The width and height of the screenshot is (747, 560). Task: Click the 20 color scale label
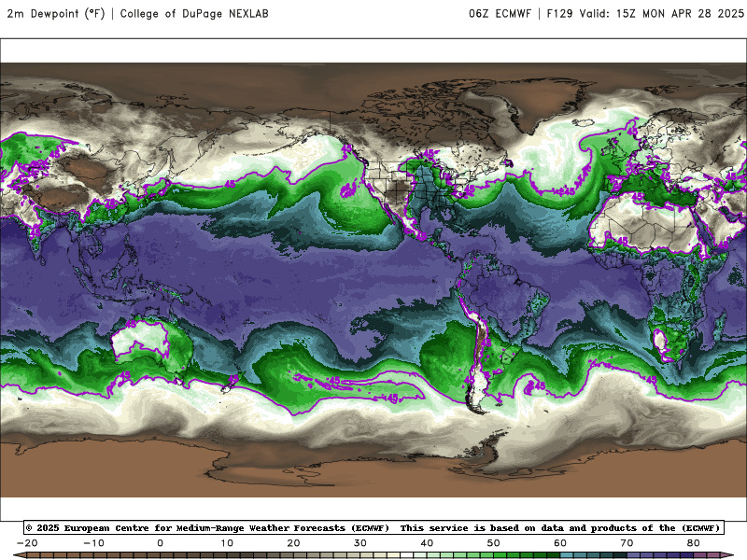(x=293, y=543)
